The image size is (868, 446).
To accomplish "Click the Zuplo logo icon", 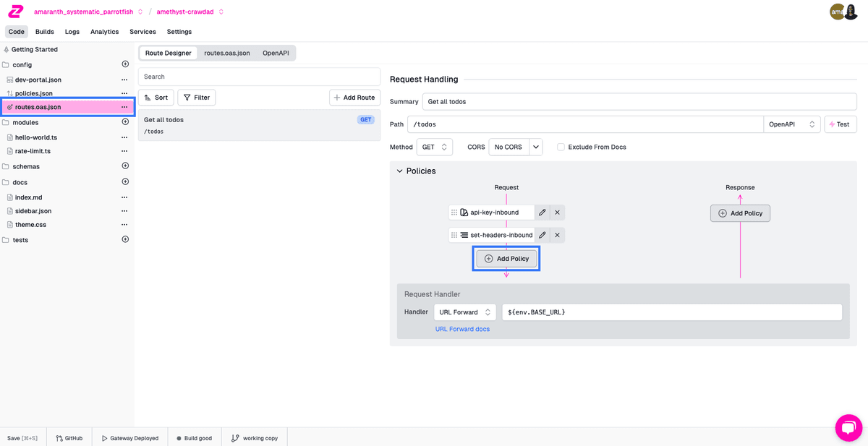I will click(x=15, y=11).
